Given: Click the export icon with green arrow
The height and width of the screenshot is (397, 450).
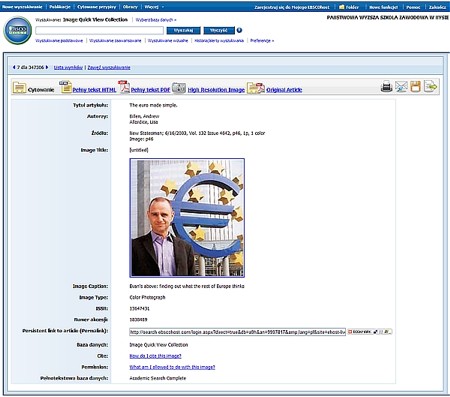Looking at the screenshot, I should [x=430, y=86].
